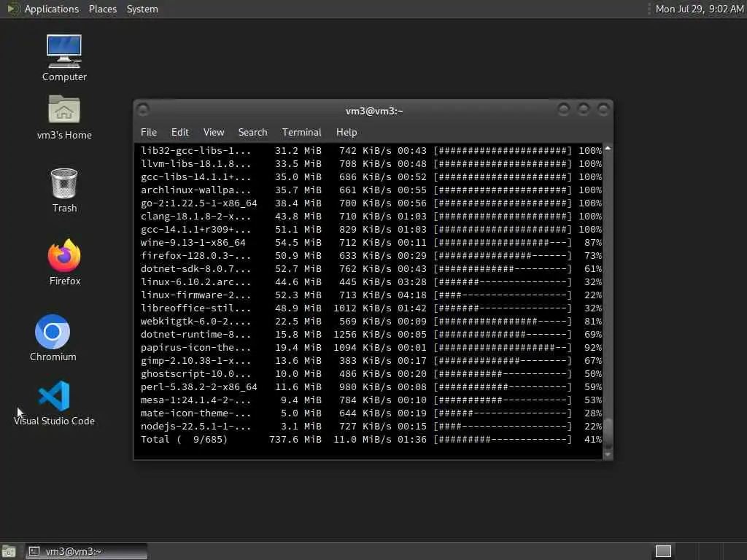Open the terminal File menu
The width and height of the screenshot is (747, 560).
point(149,133)
